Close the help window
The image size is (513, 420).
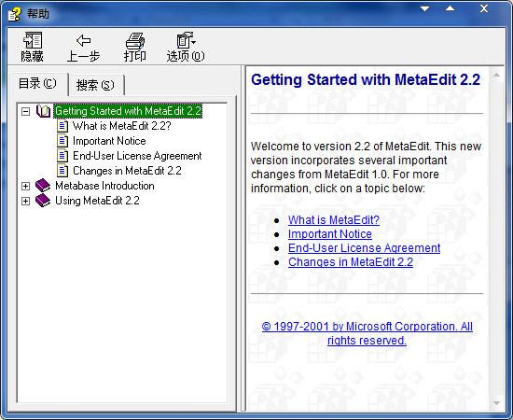tap(484, 8)
